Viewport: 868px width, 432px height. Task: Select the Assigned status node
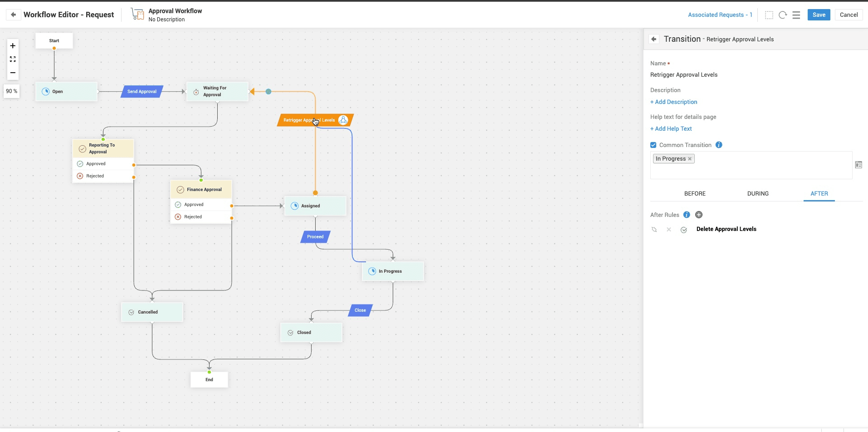tap(315, 206)
